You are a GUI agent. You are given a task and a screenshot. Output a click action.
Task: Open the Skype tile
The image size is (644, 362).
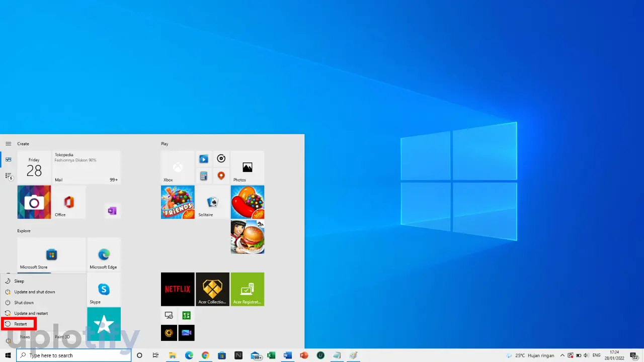(104, 289)
